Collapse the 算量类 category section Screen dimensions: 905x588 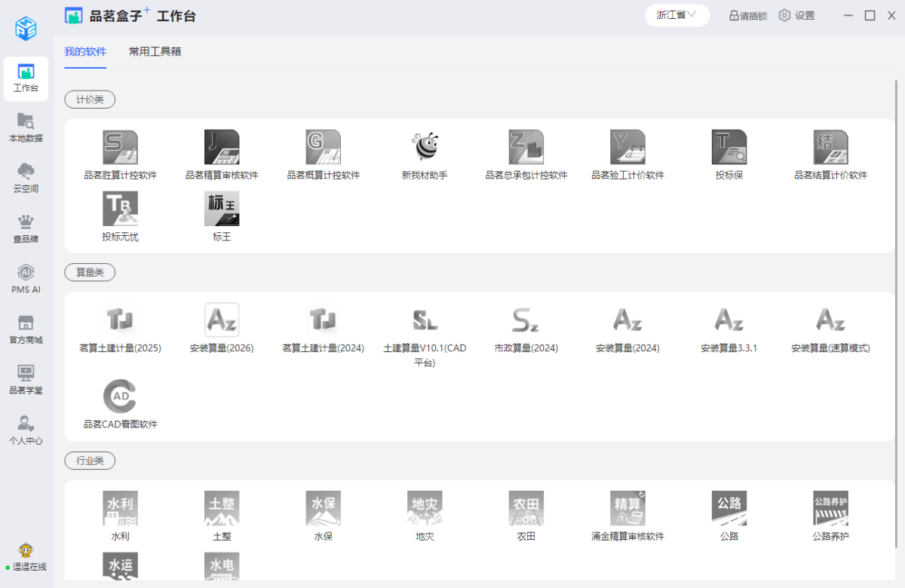[90, 272]
